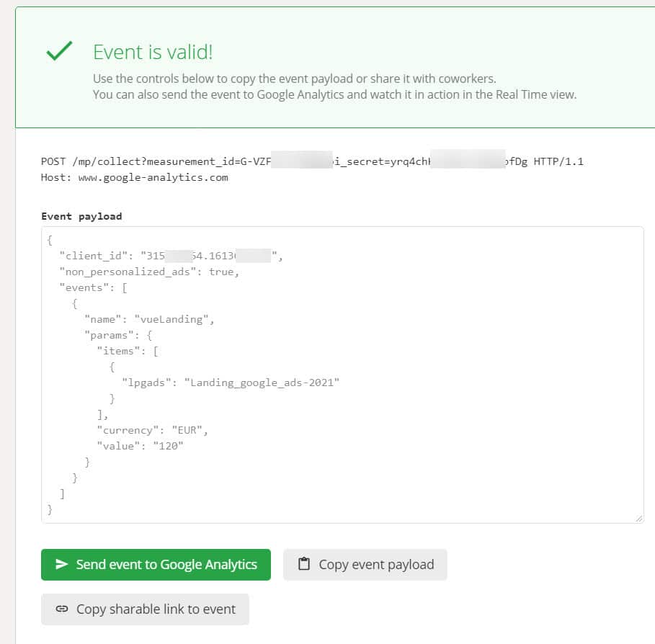Viewport: 655px width, 644px height.
Task: Click the paper plane send icon
Action: (x=62, y=564)
